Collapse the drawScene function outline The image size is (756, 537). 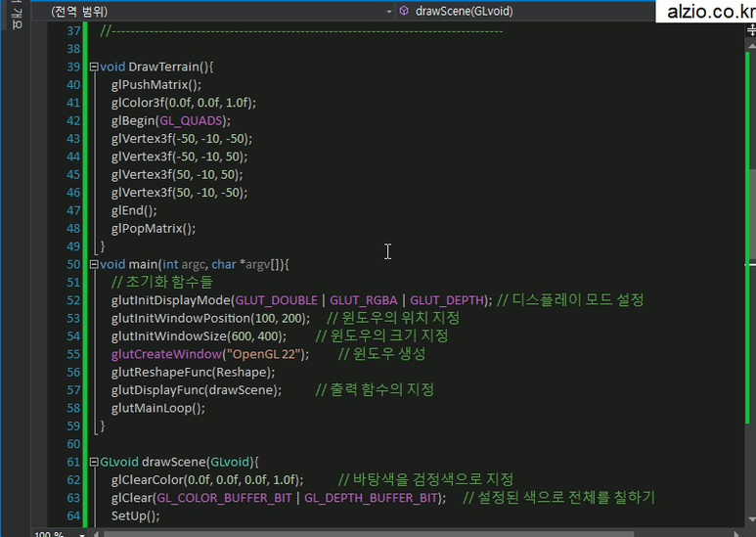[94, 462]
